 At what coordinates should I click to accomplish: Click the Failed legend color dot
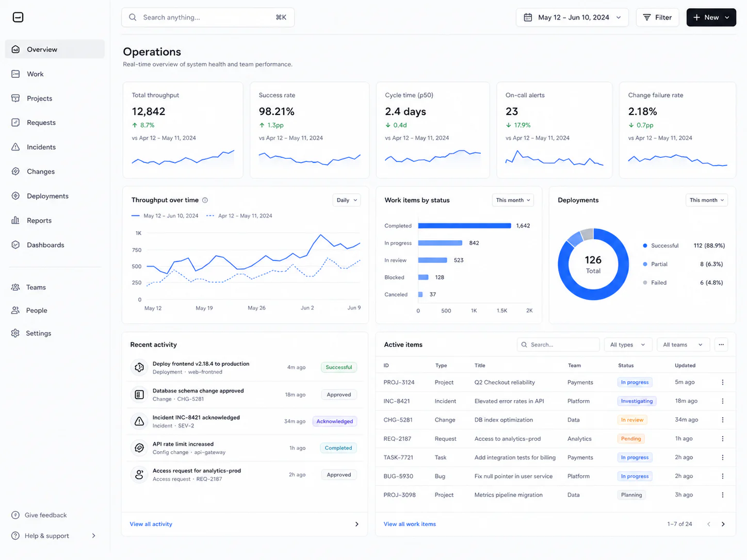(x=645, y=283)
